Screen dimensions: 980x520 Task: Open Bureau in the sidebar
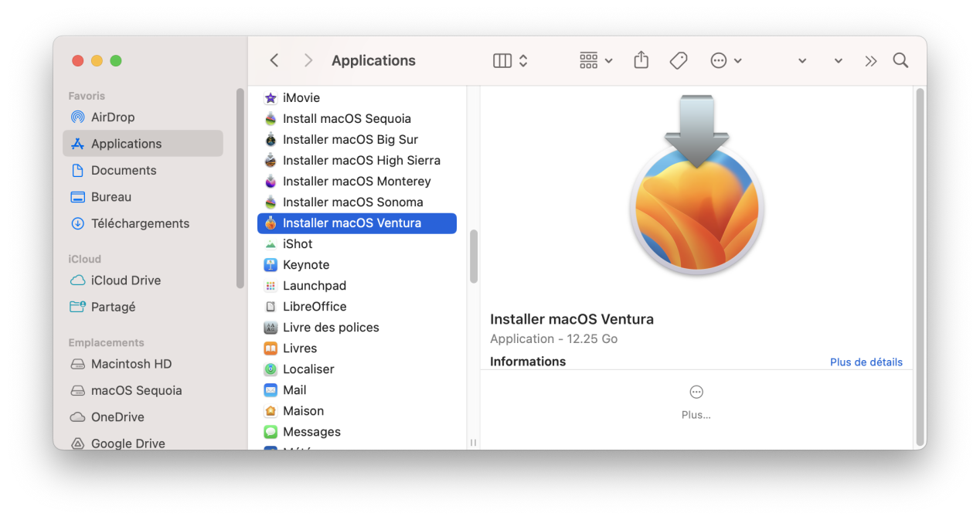point(143,197)
